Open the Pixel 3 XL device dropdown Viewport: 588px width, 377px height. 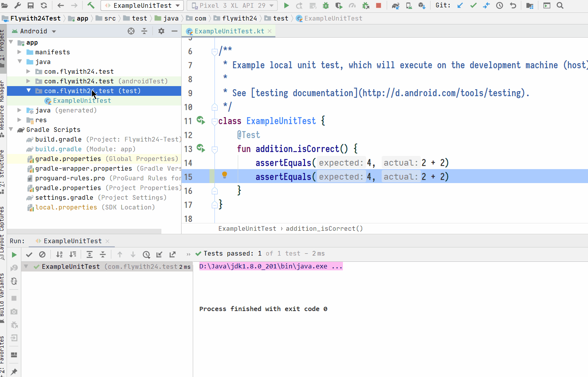point(232,5)
